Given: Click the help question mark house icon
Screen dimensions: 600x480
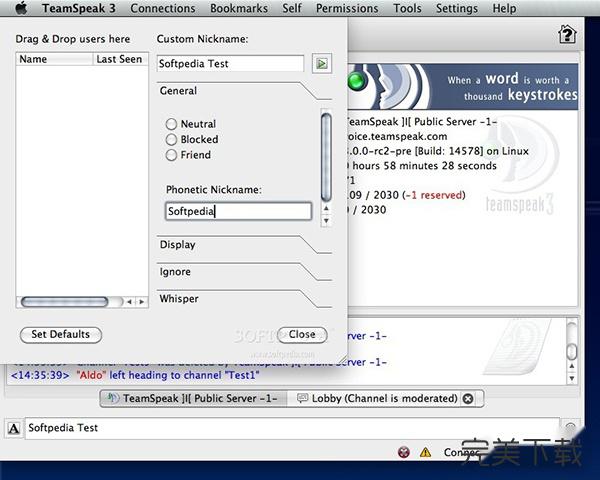Looking at the screenshot, I should 567,34.
